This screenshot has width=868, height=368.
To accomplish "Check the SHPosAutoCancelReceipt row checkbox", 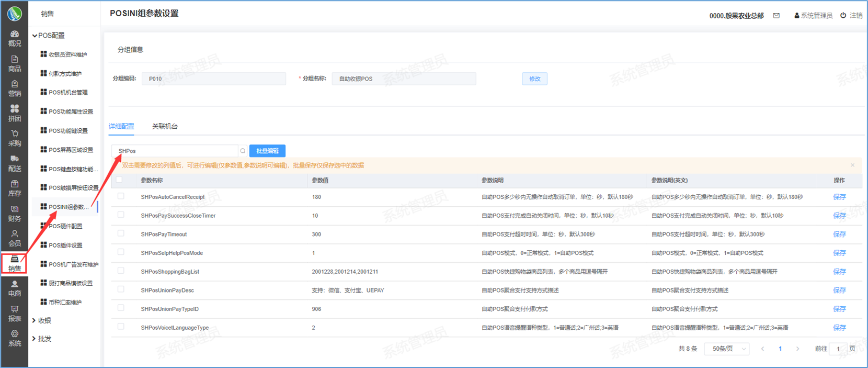I will (x=121, y=196).
